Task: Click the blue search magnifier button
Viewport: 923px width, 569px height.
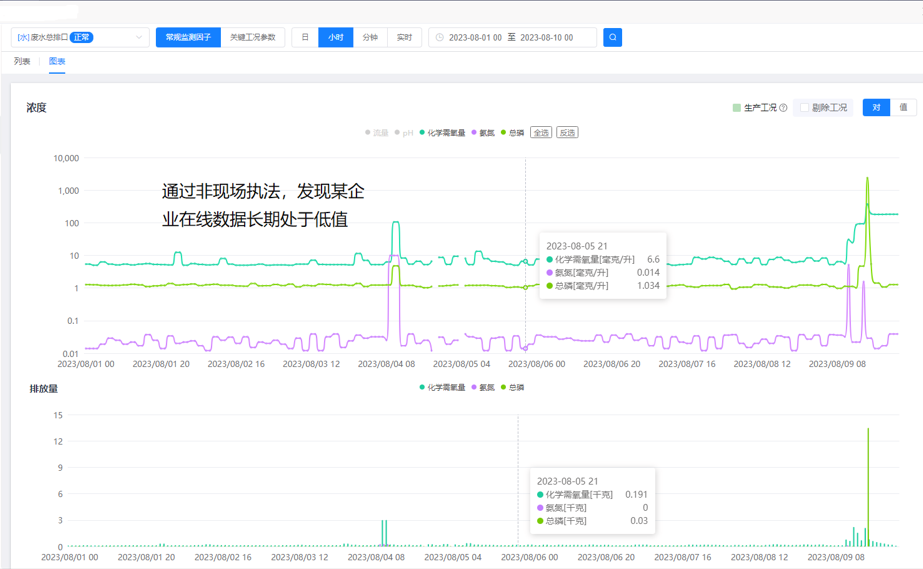Action: tap(612, 37)
